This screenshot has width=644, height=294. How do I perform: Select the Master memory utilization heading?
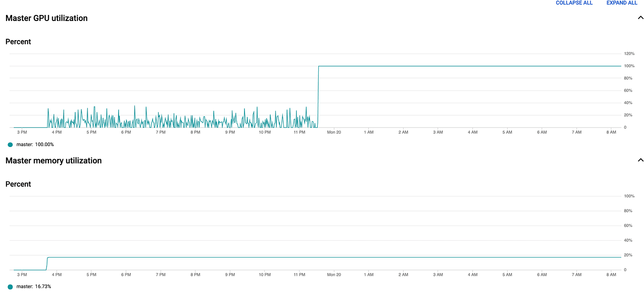click(54, 161)
